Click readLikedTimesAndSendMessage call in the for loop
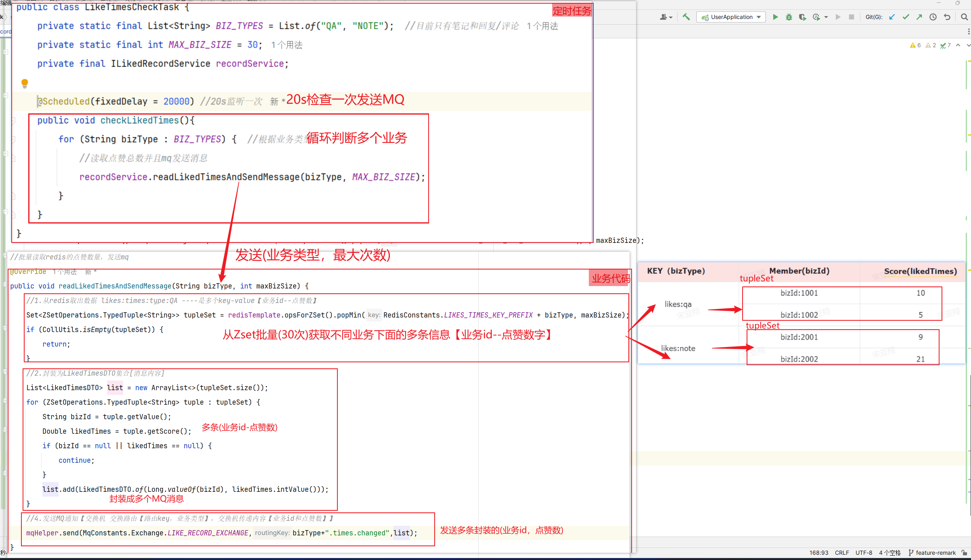This screenshot has height=560, width=971. pyautogui.click(x=226, y=177)
